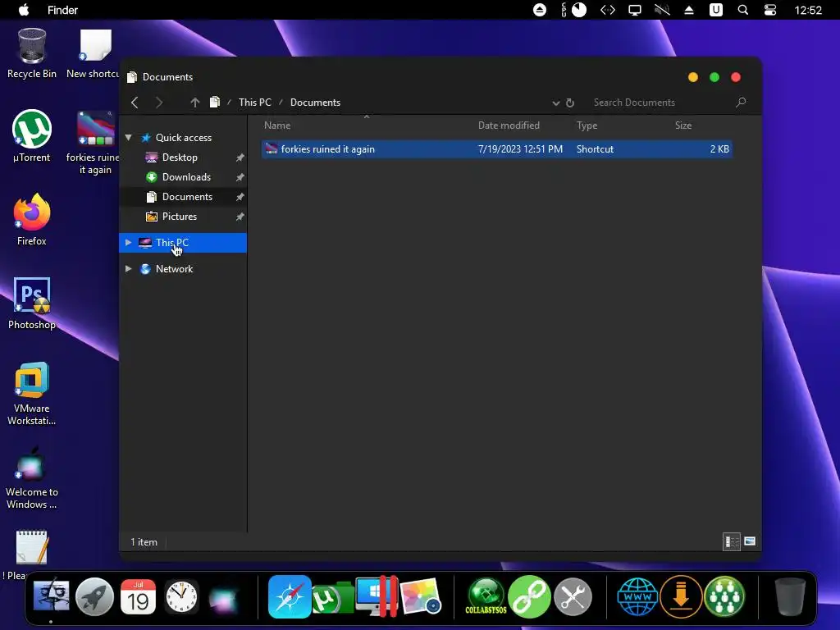The width and height of the screenshot is (840, 630).
Task: Select Pictures in Quick access
Action: [x=179, y=217]
